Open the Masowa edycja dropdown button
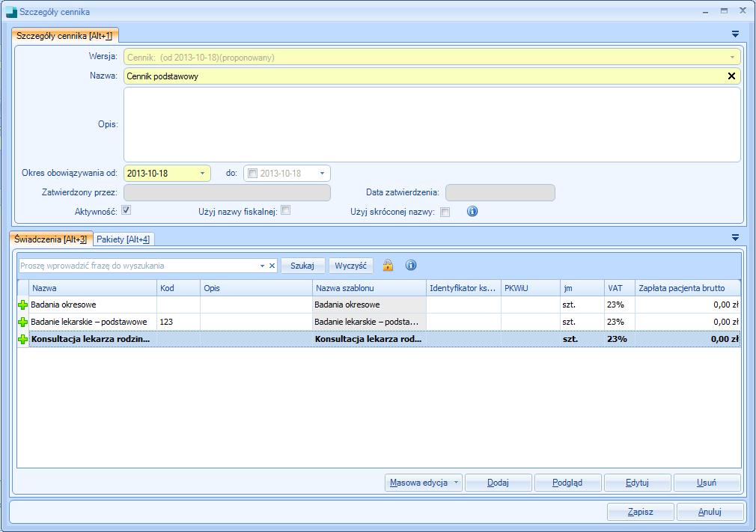The image size is (756, 532). [x=424, y=483]
